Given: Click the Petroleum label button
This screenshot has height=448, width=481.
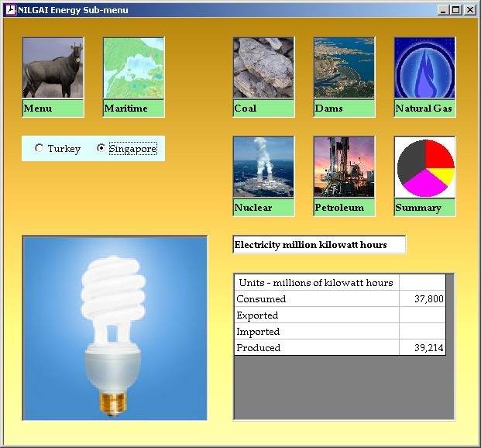Looking at the screenshot, I should tap(344, 208).
